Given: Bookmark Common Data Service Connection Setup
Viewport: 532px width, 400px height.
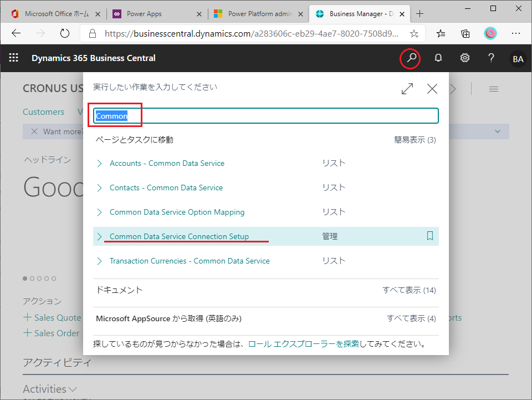Looking at the screenshot, I should (429, 236).
